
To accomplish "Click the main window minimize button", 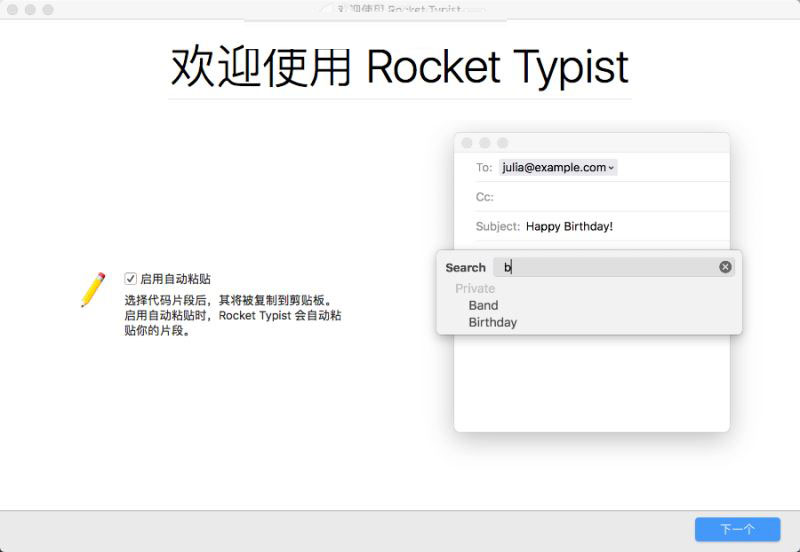I will click(x=30, y=9).
